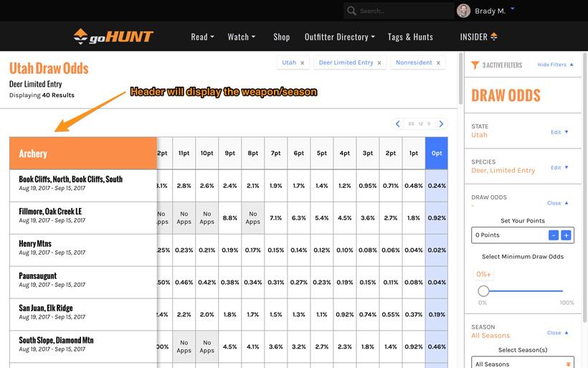This screenshot has width=588, height=368.
Task: Open All Seasons dropdown
Action: pos(522,363)
